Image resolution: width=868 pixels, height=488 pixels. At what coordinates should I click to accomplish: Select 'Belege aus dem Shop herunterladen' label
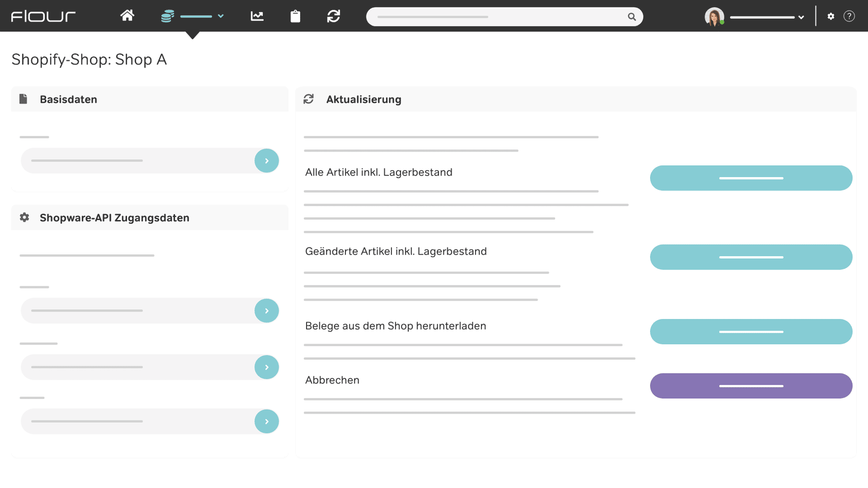396,326
